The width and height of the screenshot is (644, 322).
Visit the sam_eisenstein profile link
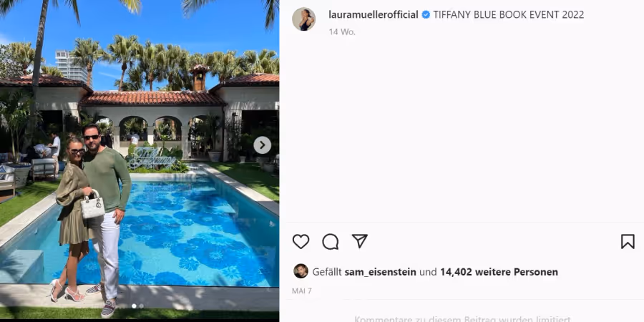pyautogui.click(x=381, y=272)
